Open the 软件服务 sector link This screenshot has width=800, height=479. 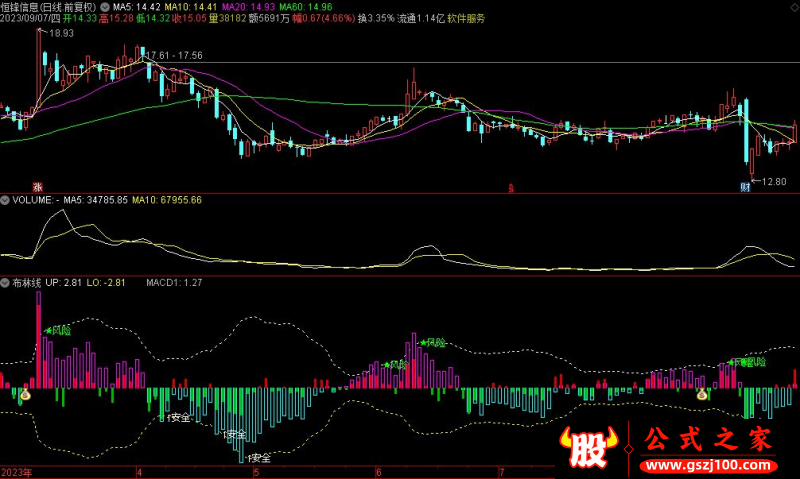(x=466, y=18)
